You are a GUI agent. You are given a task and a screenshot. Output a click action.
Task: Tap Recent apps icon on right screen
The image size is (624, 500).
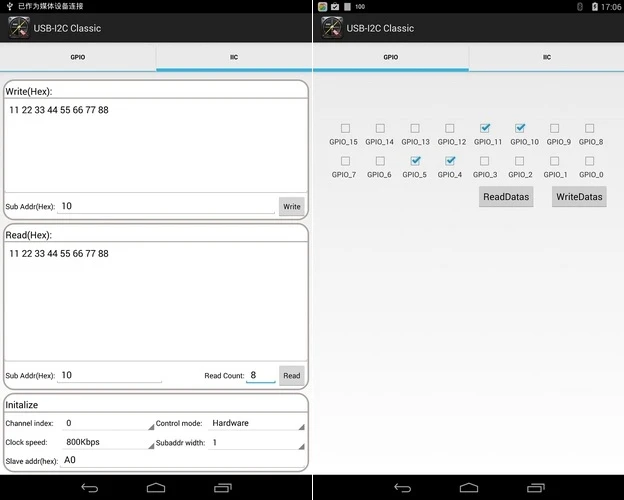536,488
